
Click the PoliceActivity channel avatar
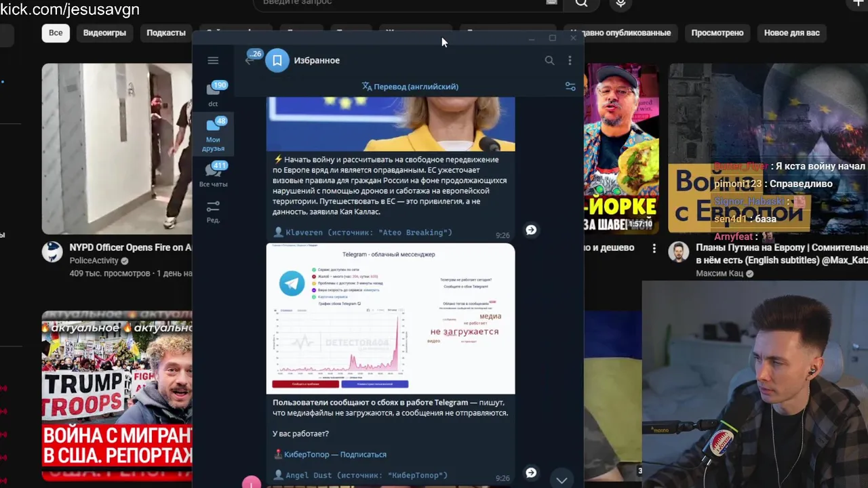(x=52, y=251)
